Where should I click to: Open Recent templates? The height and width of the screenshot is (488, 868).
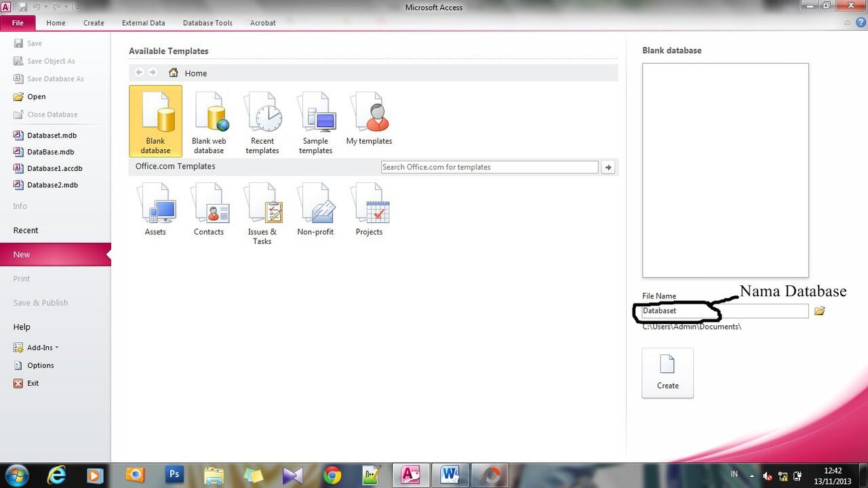[x=262, y=122]
